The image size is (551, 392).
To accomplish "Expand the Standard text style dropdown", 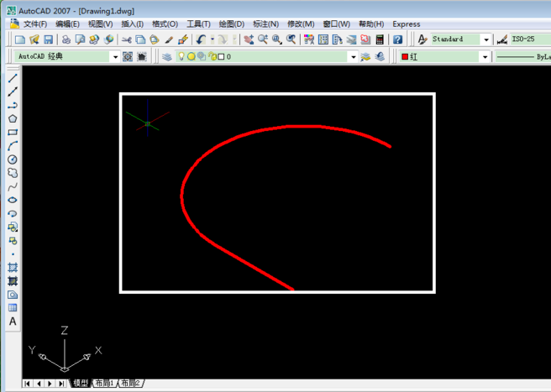I will tap(486, 39).
